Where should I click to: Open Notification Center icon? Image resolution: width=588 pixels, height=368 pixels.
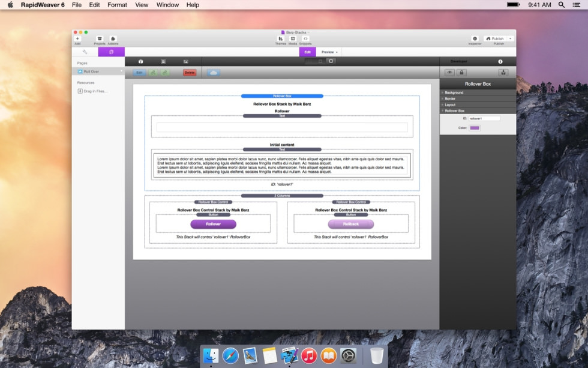577,5
